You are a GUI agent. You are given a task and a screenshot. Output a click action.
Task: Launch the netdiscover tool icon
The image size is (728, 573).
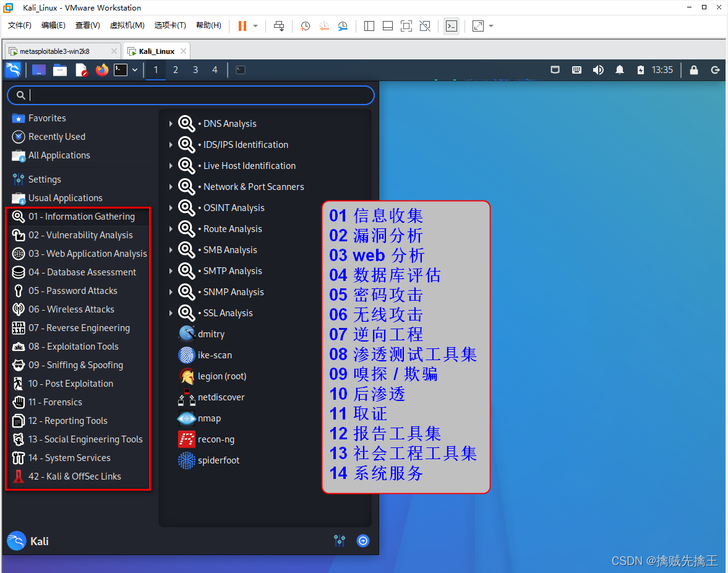[187, 397]
